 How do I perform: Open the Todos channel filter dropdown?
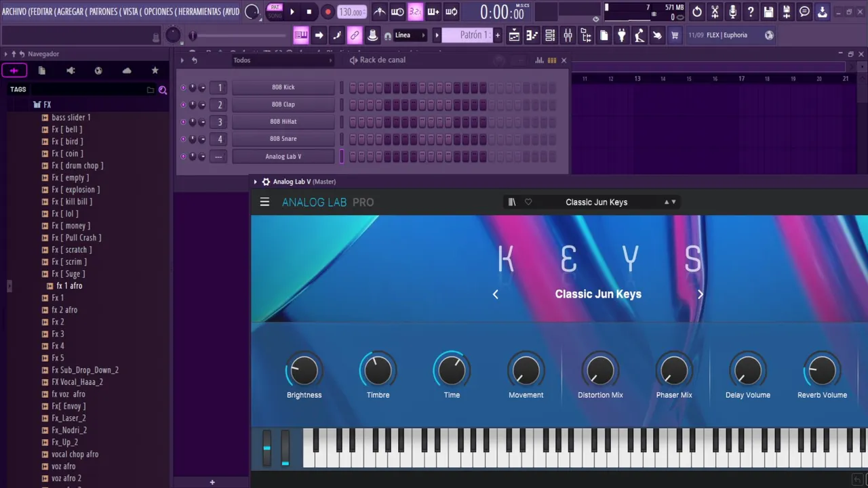[x=283, y=60]
